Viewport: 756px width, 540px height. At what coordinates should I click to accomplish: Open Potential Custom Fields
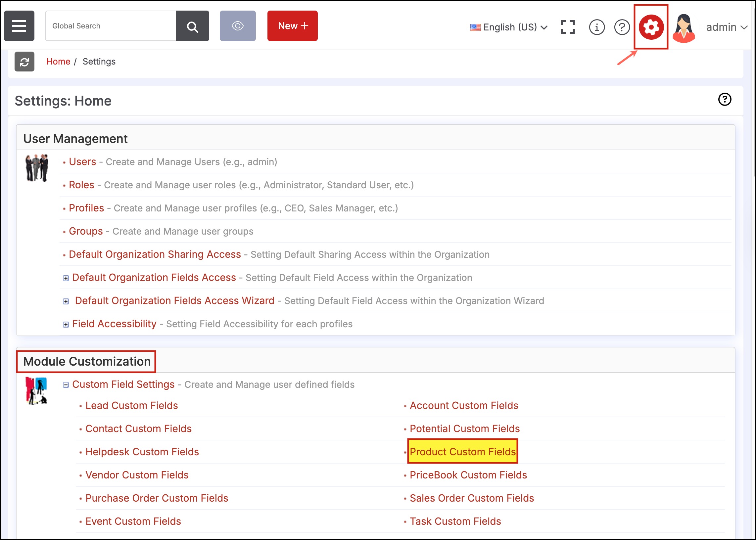pyautogui.click(x=465, y=429)
